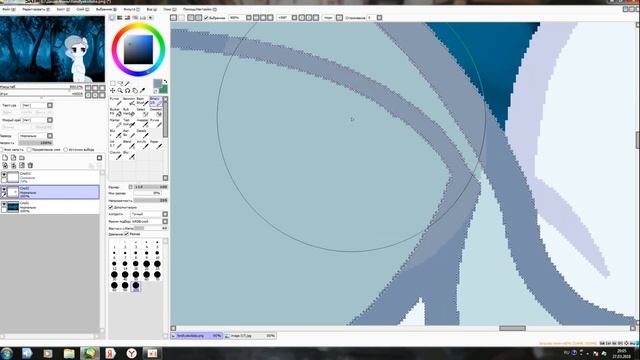Open the color pick mode dropdown
The image size is (640, 360).
coord(165,221)
